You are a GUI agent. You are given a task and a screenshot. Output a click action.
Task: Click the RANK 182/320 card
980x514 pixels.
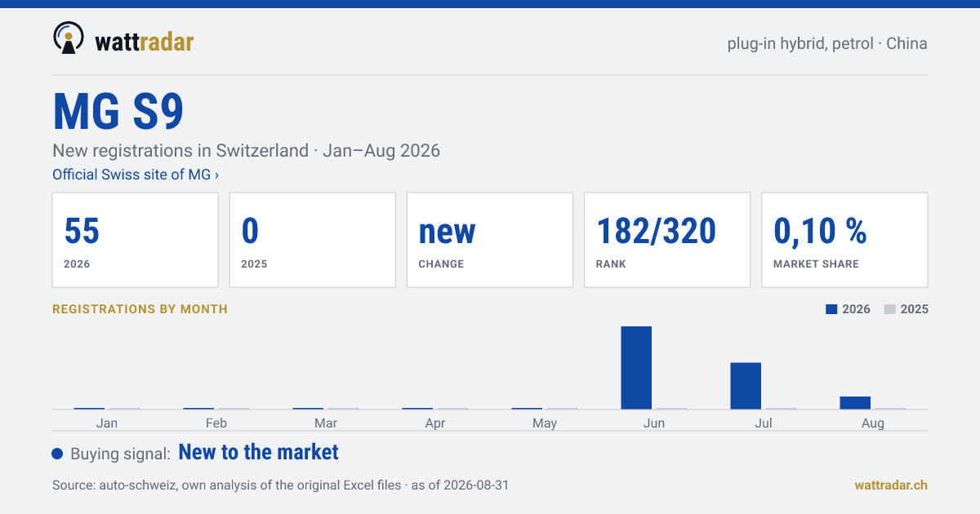pyautogui.click(x=667, y=240)
